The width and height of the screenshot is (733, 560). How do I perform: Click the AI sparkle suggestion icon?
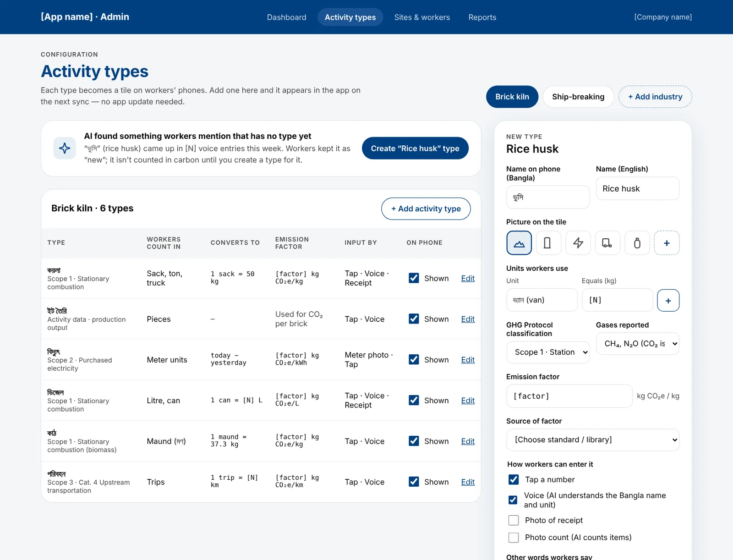click(x=65, y=148)
